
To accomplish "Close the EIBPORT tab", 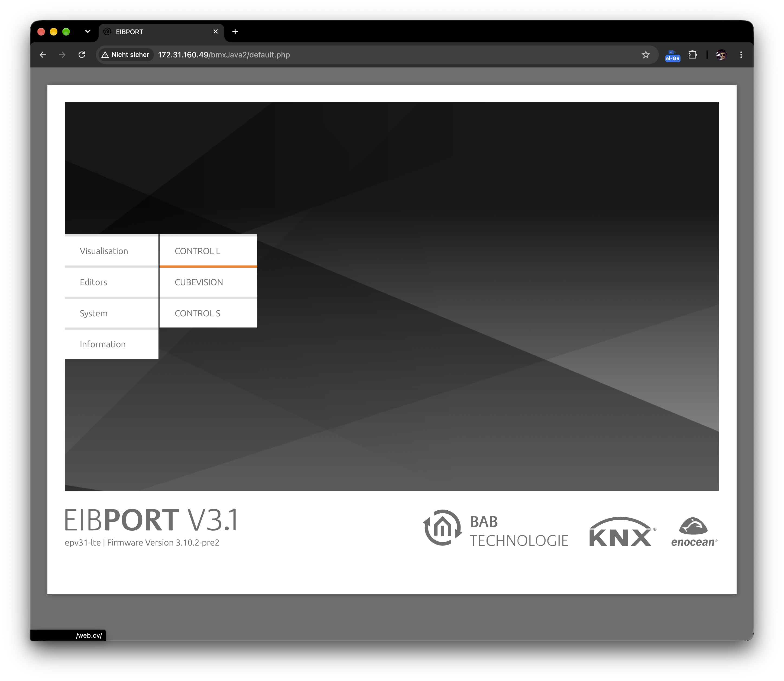I will [215, 31].
